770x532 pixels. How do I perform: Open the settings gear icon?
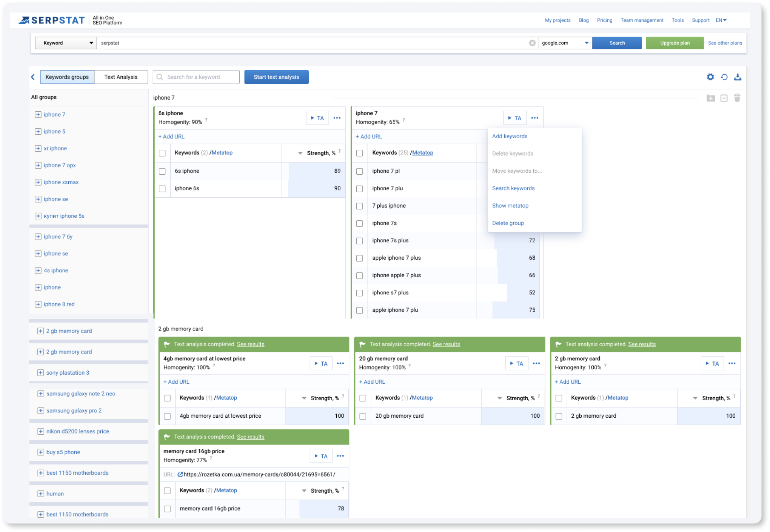[710, 77]
